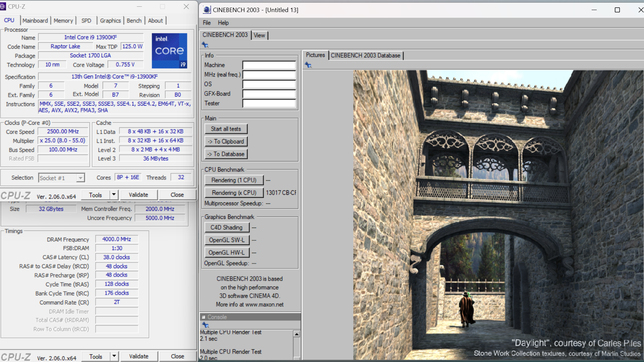
Task: Click the pin icon under CINEBENCH 2003 tab
Action: click(205, 45)
